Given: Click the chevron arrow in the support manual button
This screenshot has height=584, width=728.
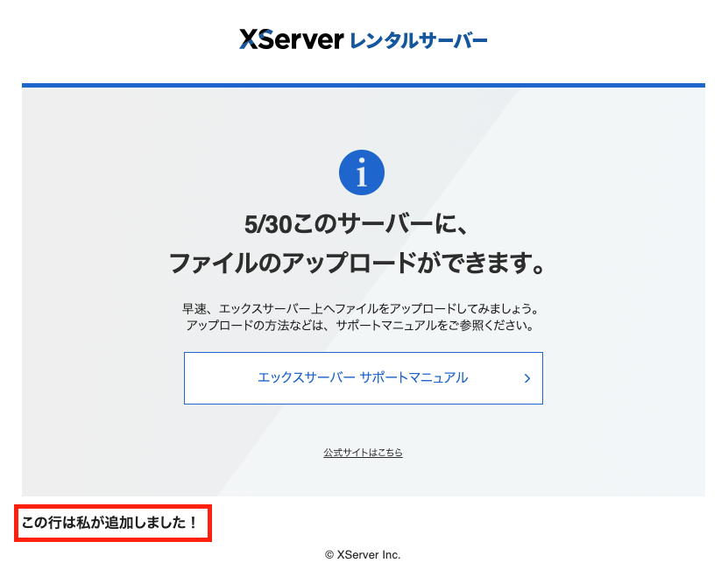Looking at the screenshot, I should [527, 378].
